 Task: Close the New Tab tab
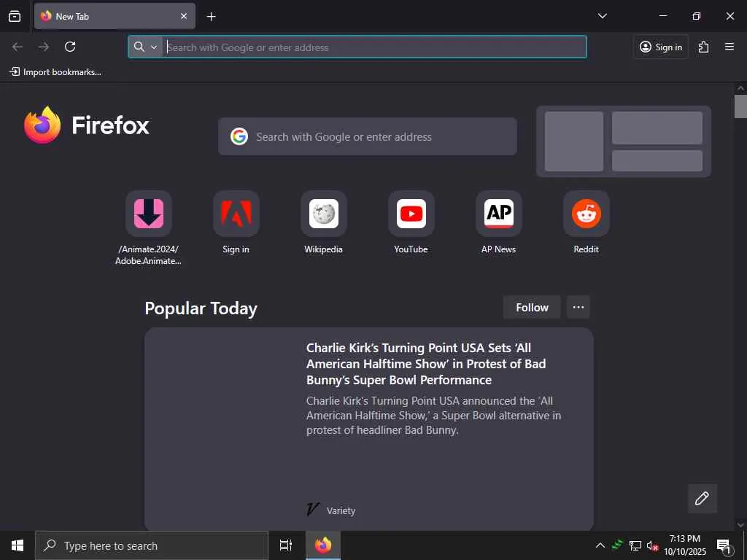[x=183, y=16]
